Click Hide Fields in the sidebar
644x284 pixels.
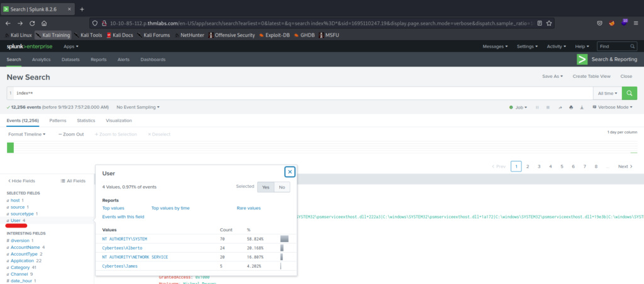click(x=21, y=180)
